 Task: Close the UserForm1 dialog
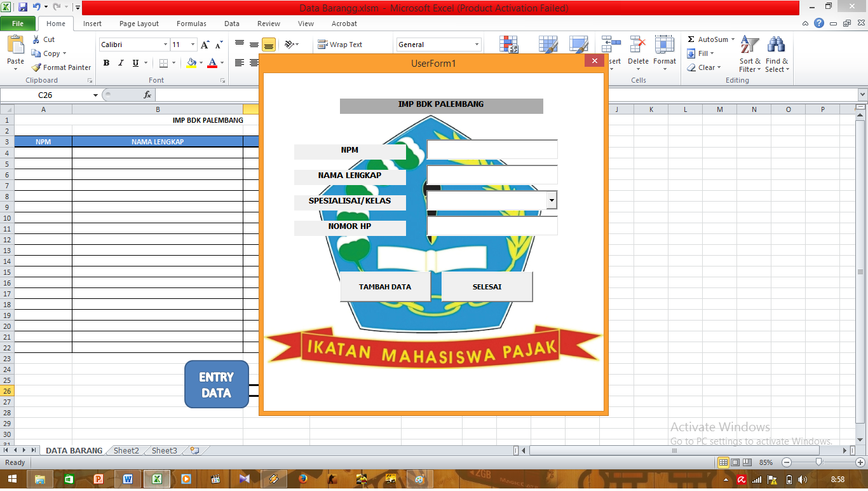[594, 61]
